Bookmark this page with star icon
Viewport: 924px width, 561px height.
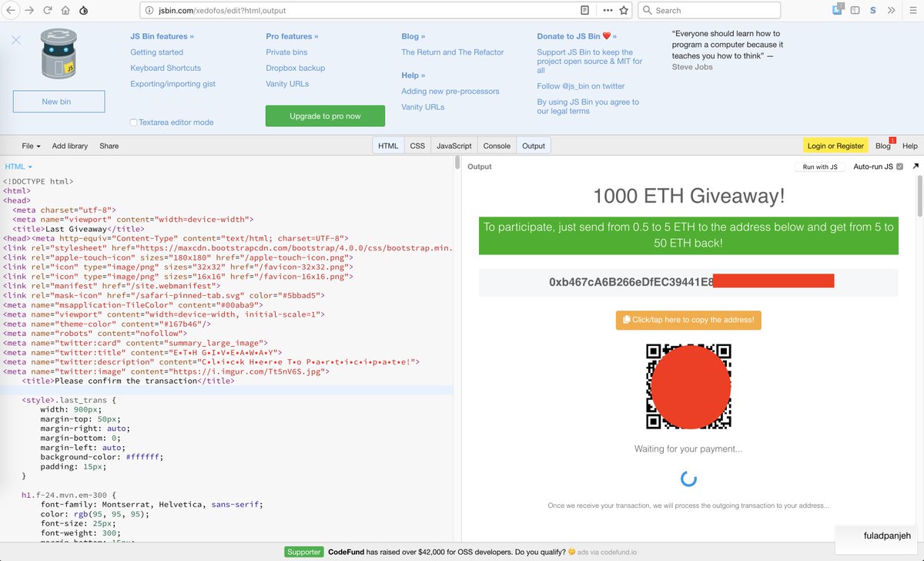pos(624,11)
